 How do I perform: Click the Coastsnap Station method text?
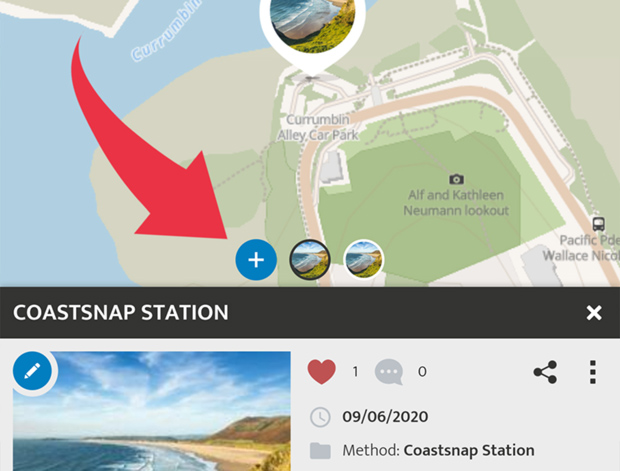[469, 450]
